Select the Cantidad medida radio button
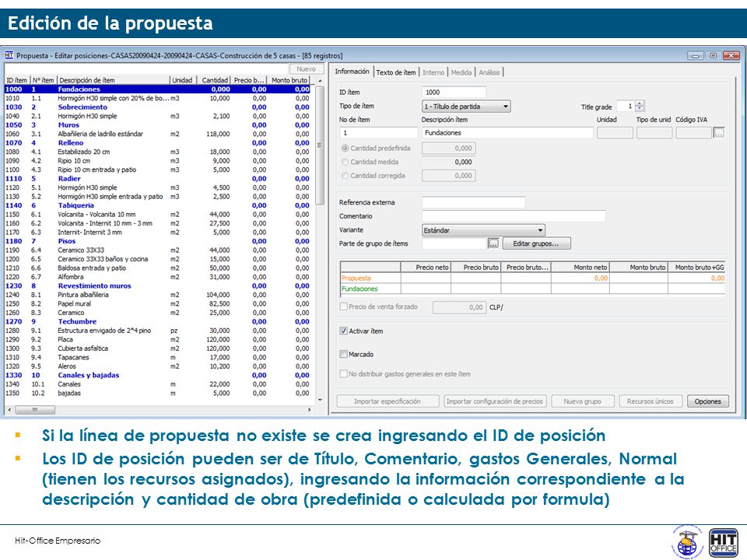Image resolution: width=747 pixels, height=560 pixels. [345, 162]
